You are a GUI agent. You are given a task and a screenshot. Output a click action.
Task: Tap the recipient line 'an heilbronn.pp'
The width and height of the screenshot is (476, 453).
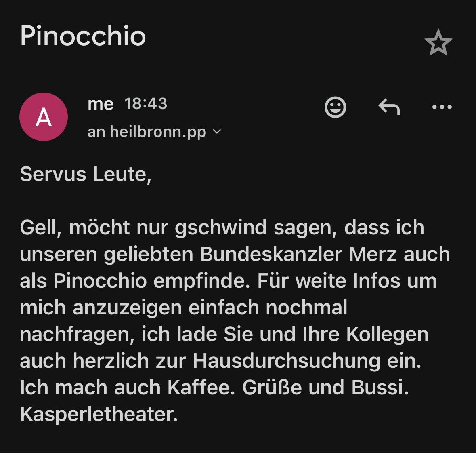tap(147, 132)
